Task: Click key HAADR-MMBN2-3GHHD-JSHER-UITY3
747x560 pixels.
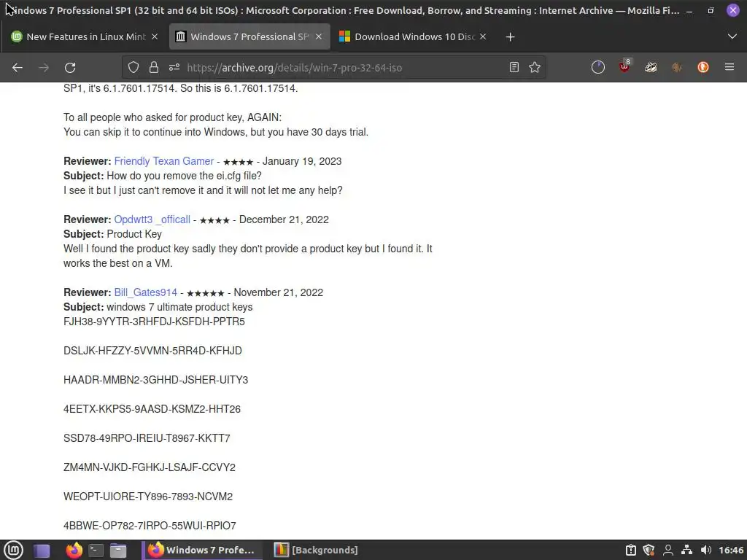Action: pyautogui.click(x=156, y=380)
